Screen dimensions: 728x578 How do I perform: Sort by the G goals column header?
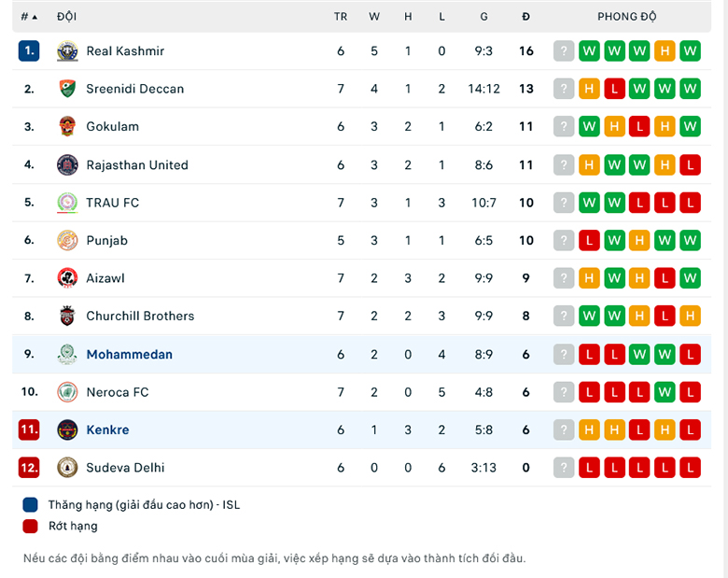click(x=483, y=17)
